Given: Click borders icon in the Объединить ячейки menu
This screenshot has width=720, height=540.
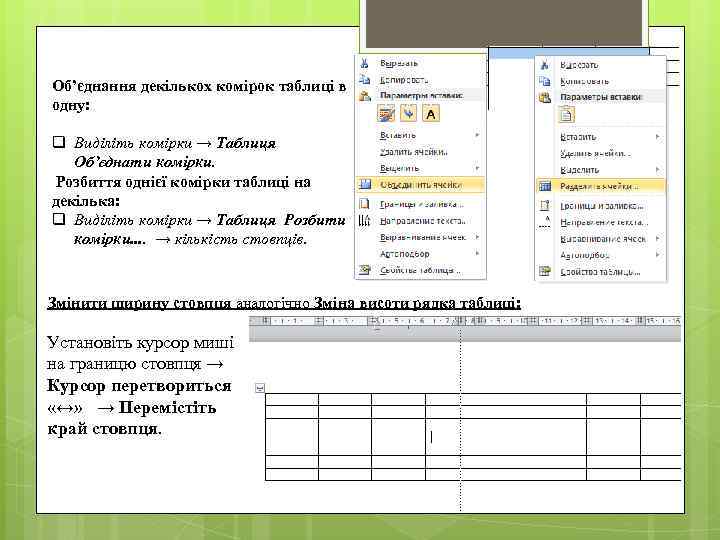Looking at the screenshot, I should tap(365, 203).
